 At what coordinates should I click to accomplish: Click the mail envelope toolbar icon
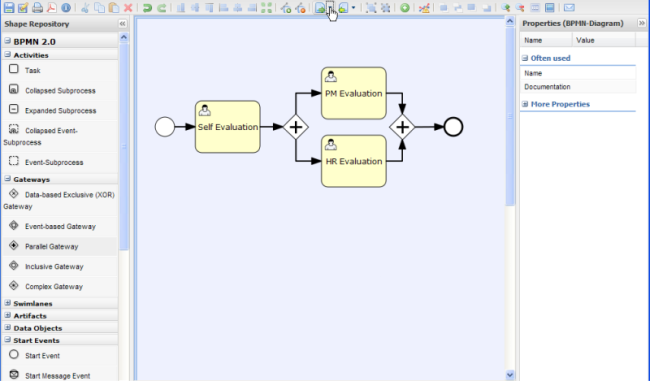569,7
